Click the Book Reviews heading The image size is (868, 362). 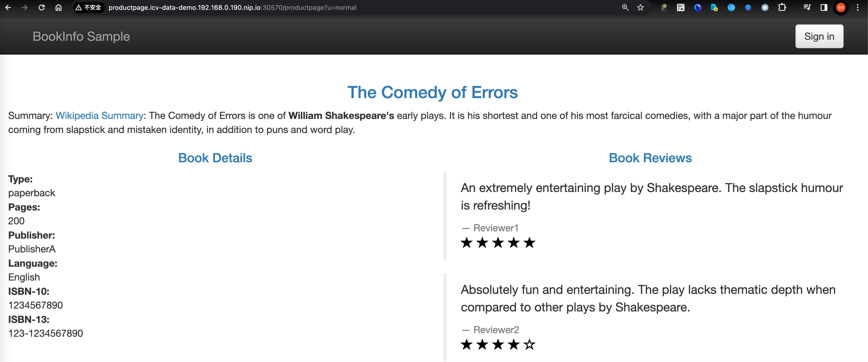[650, 158]
